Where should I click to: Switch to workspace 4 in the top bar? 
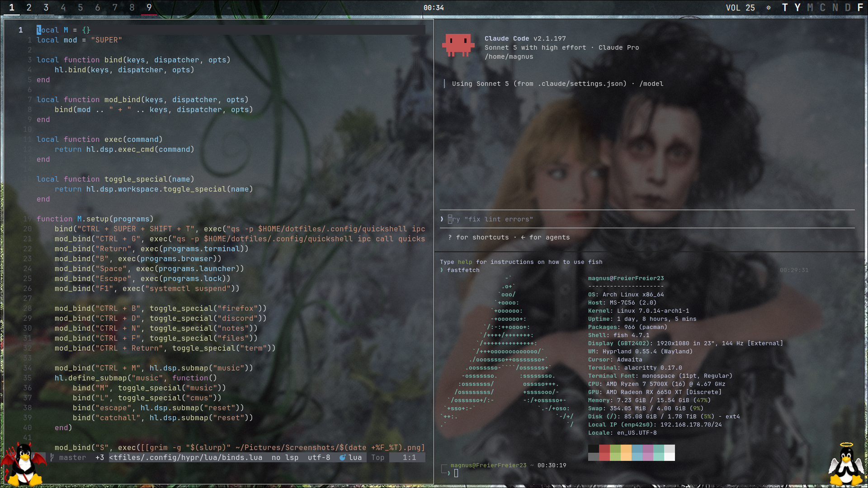click(x=63, y=8)
